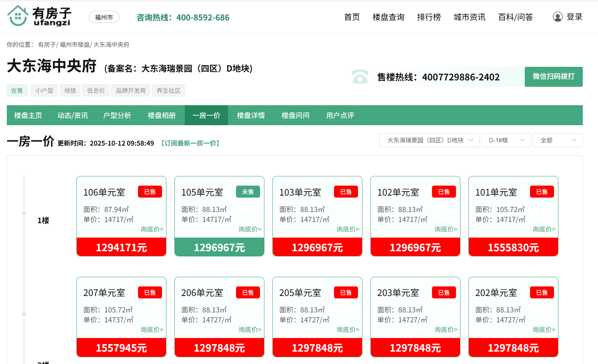This screenshot has width=598, height=364.
Task: Click the 地铁 tag label
Action: pos(70,91)
